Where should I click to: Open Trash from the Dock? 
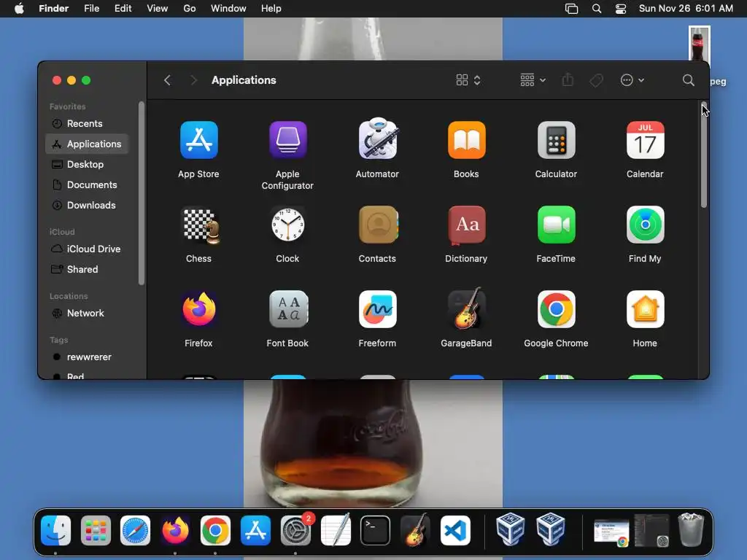(x=691, y=529)
